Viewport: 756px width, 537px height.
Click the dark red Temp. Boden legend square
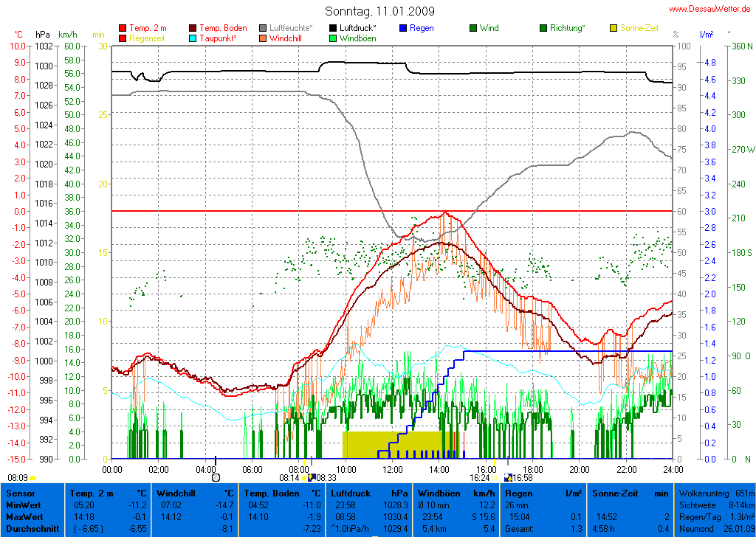tap(193, 28)
